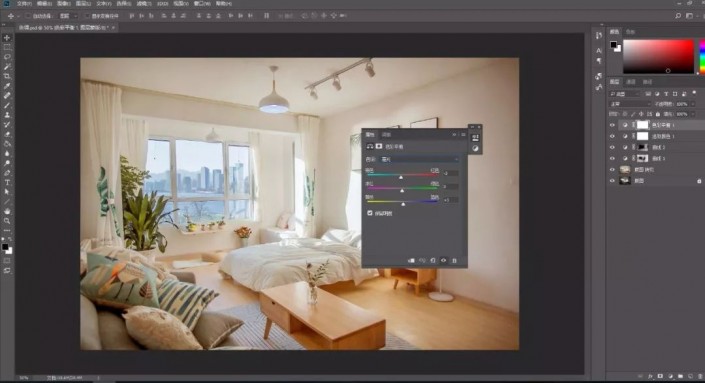
Task: Select the Horizontal Type tool
Action: point(7,182)
